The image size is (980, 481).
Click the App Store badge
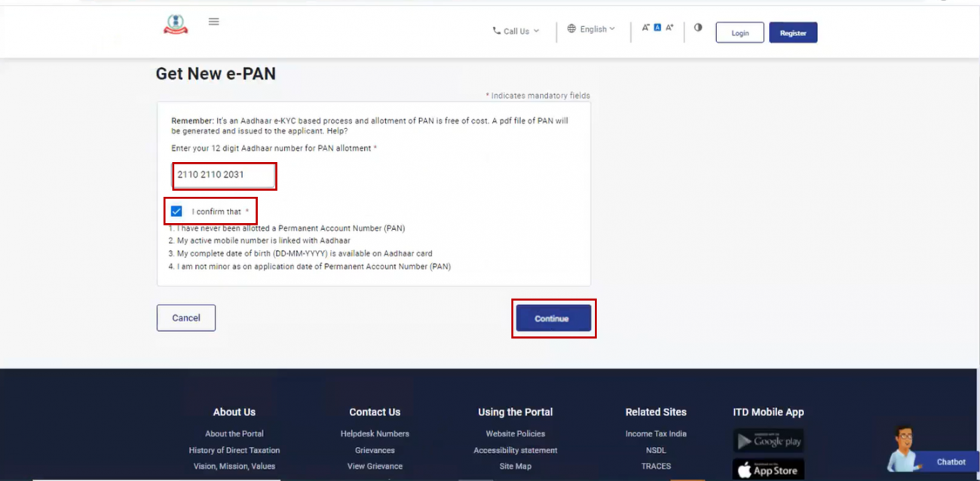coord(767,467)
